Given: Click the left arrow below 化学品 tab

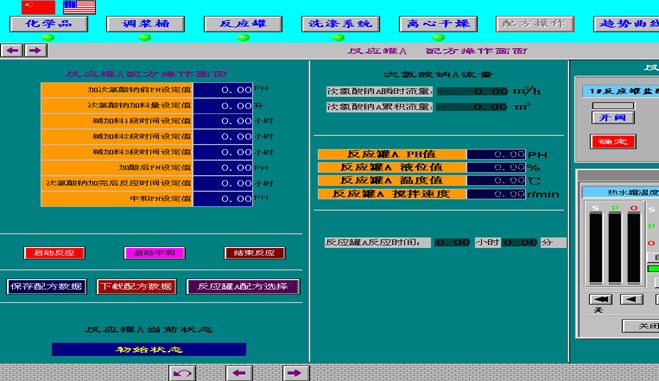Looking at the screenshot, I should pos(12,51).
